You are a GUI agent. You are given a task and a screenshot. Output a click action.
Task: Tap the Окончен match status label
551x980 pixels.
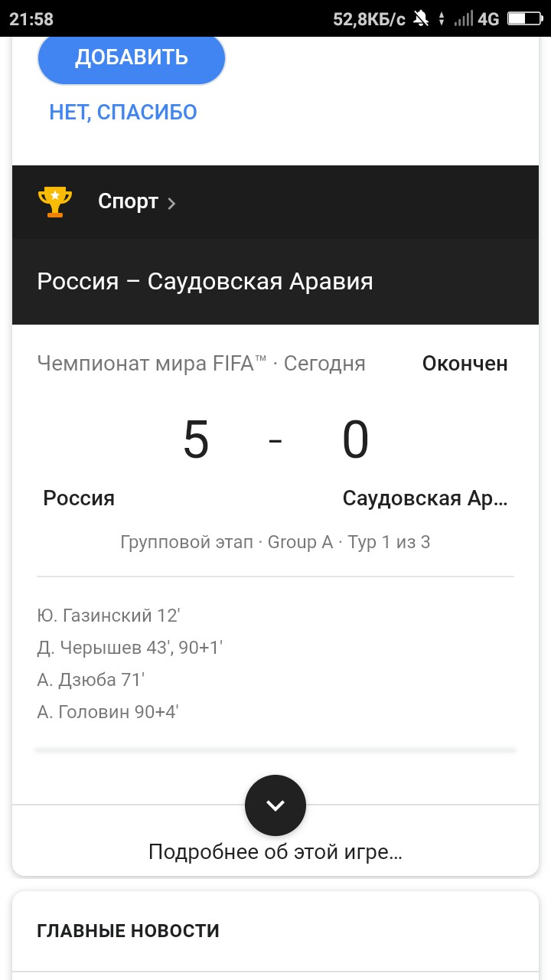[465, 364]
